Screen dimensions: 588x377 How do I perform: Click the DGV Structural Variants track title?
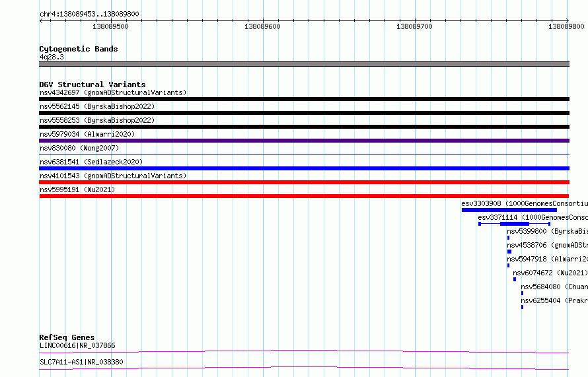click(x=92, y=85)
